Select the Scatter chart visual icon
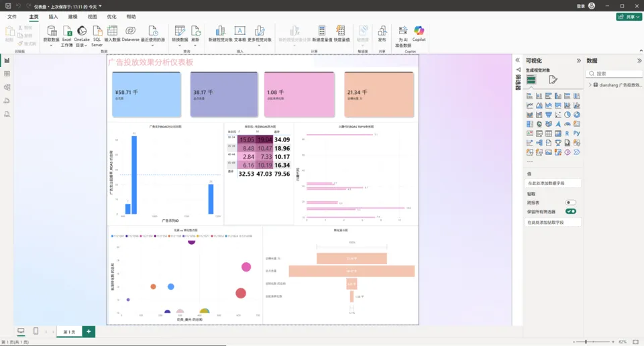This screenshot has height=346, width=644. point(557,115)
